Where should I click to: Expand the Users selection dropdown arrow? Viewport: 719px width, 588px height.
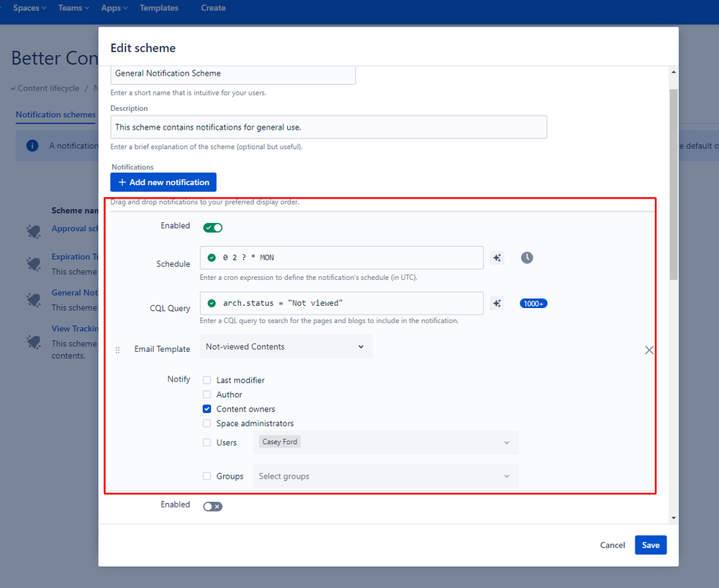coord(507,443)
